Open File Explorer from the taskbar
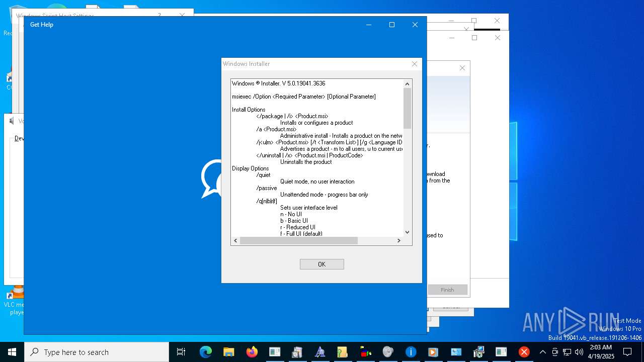The width and height of the screenshot is (644, 362). click(228, 352)
